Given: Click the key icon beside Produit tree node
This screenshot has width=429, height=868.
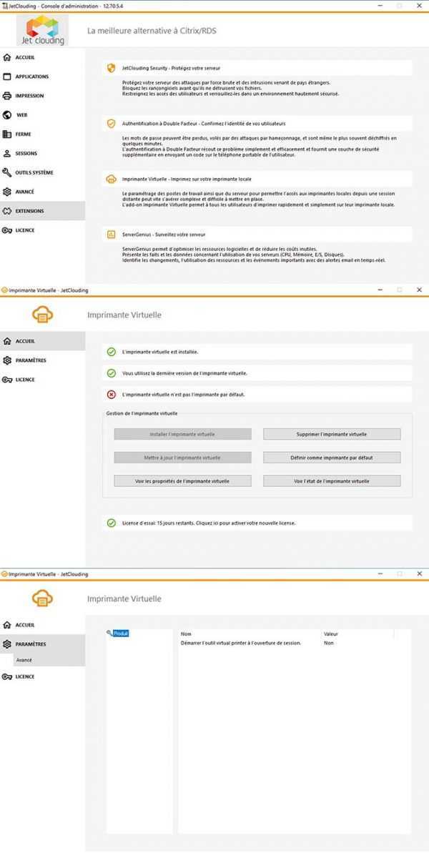Looking at the screenshot, I should [109, 633].
